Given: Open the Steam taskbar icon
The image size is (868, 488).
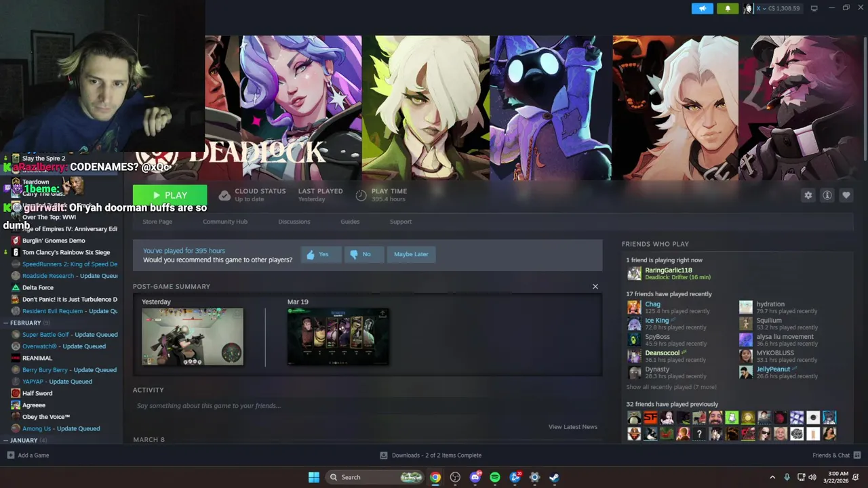Looking at the screenshot, I should tap(554, 477).
